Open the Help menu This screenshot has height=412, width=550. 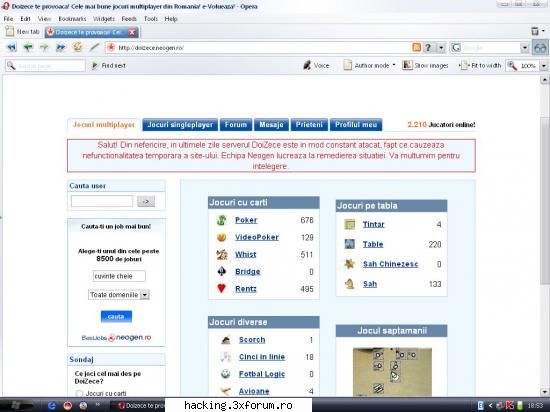(171, 19)
